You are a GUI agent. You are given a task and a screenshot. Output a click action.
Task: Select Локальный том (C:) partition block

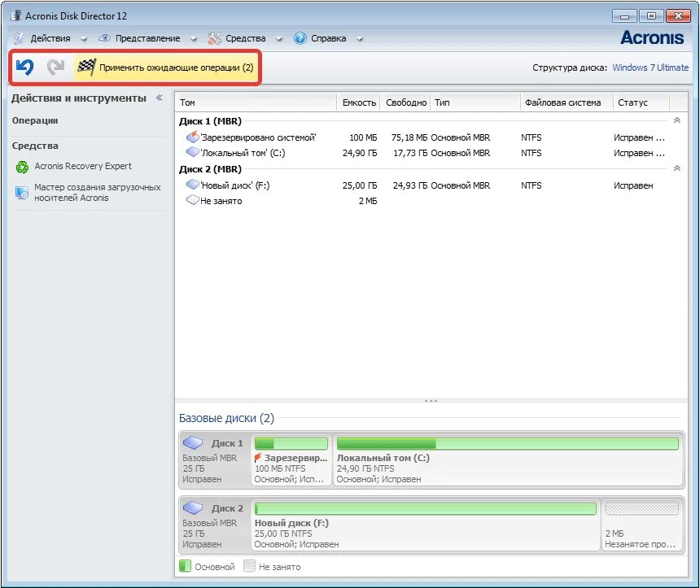(508, 460)
